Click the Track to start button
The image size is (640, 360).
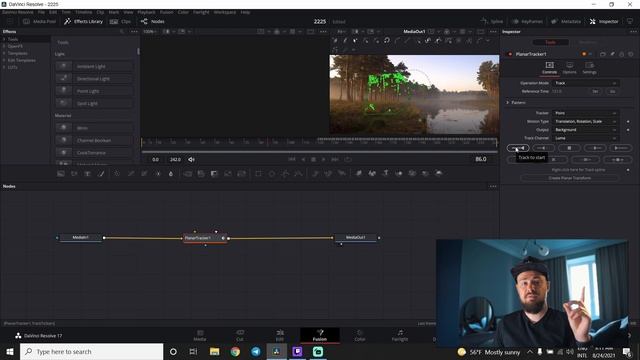pyautogui.click(x=518, y=148)
